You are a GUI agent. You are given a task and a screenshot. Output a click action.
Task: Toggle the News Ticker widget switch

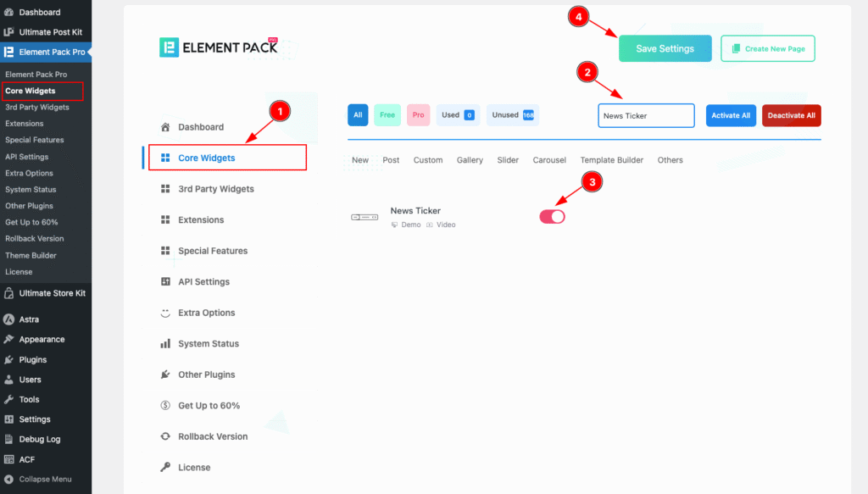point(552,217)
